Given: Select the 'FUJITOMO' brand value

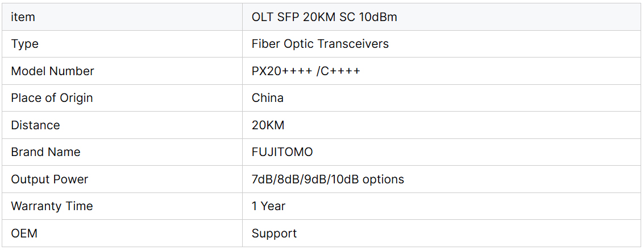Looking at the screenshot, I should (282, 152).
